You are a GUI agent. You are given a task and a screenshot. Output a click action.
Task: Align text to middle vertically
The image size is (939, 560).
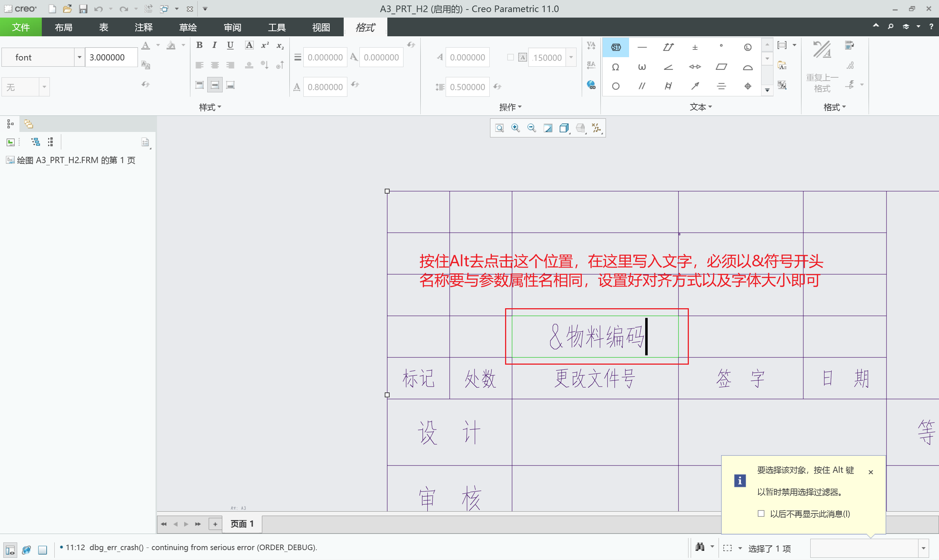[x=215, y=85]
